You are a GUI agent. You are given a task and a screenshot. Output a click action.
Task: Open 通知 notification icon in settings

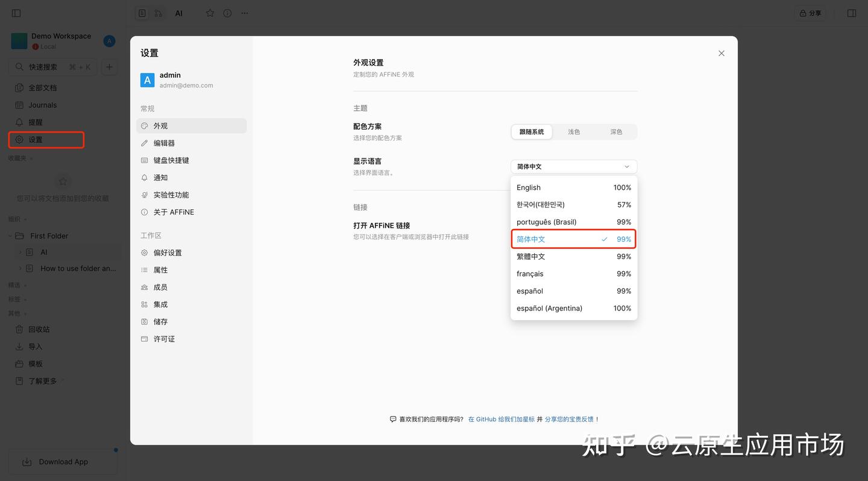tap(145, 178)
